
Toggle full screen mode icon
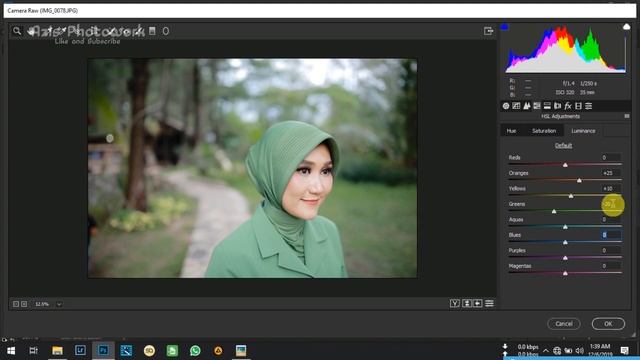coord(488,31)
